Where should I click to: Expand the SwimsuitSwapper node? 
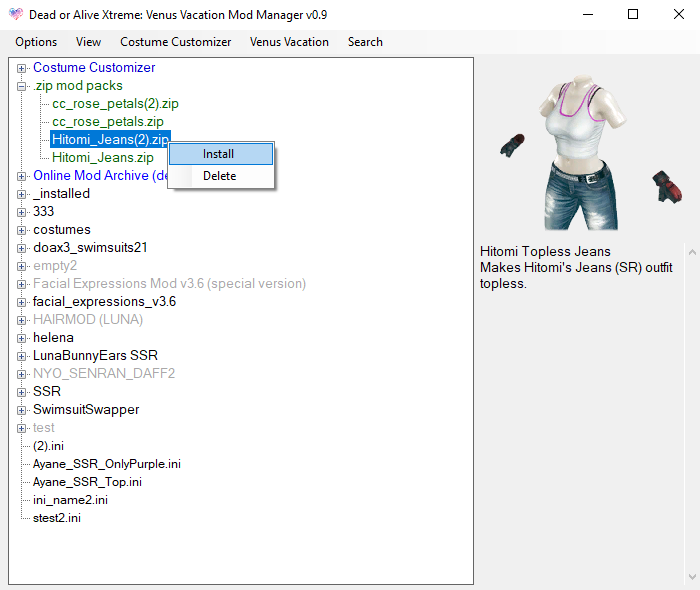[x=21, y=410]
